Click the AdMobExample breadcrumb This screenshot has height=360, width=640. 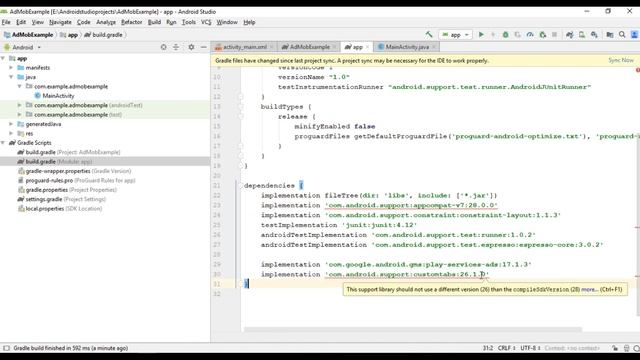point(29,35)
